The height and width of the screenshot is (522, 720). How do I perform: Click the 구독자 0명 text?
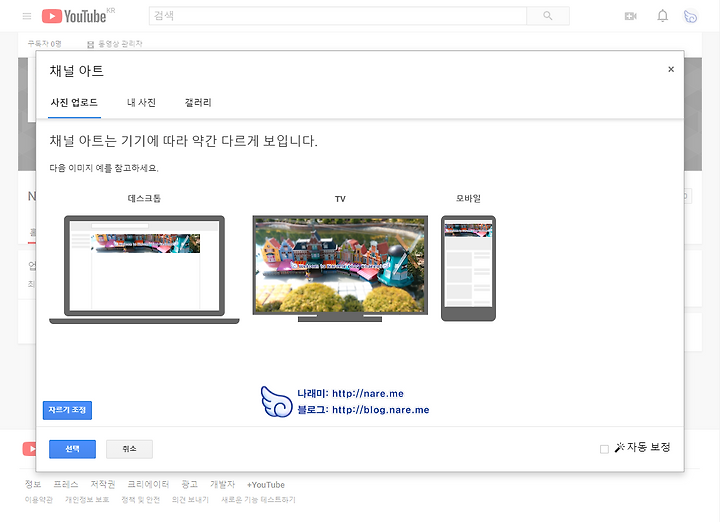click(45, 44)
